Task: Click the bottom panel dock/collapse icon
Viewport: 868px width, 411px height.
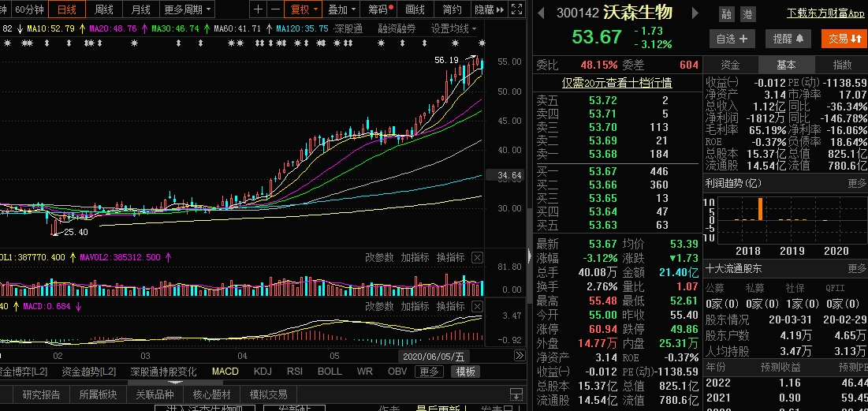Action: [516, 395]
